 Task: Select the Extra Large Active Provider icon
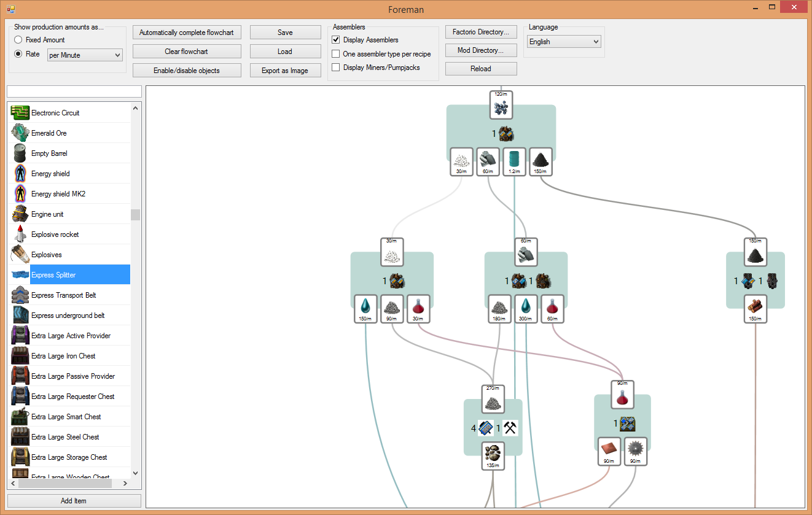click(x=20, y=336)
